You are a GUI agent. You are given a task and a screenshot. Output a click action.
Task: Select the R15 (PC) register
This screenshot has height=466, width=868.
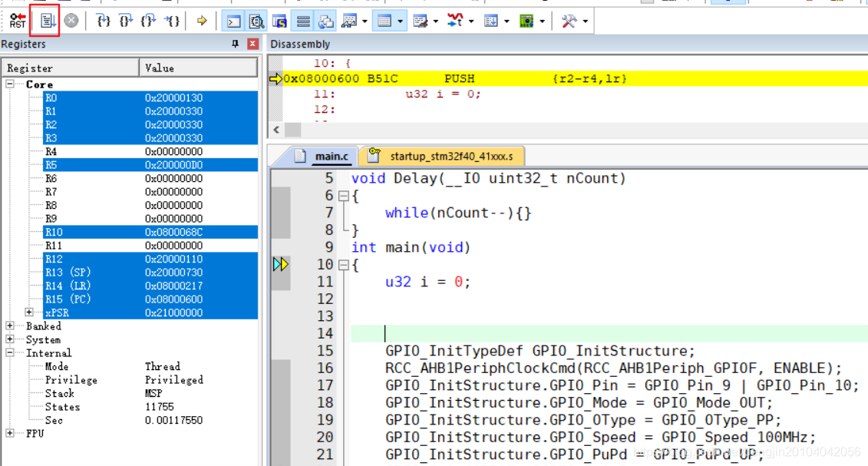[x=150, y=299]
